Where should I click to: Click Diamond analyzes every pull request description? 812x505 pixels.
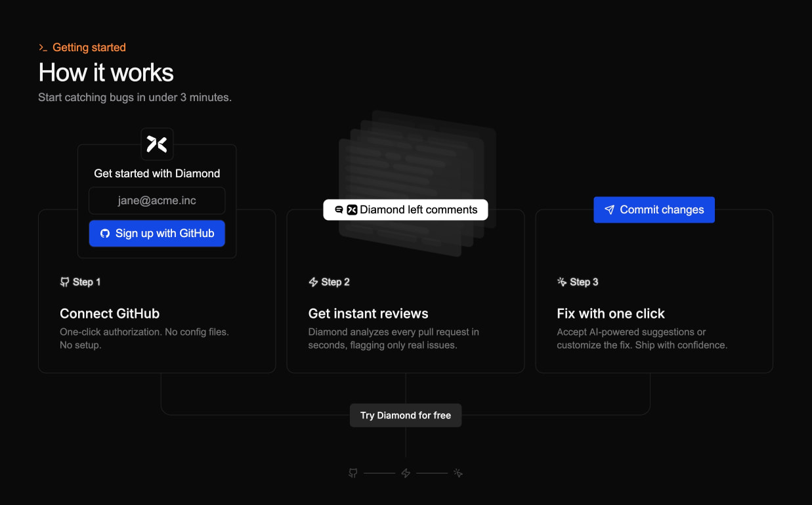394,338
